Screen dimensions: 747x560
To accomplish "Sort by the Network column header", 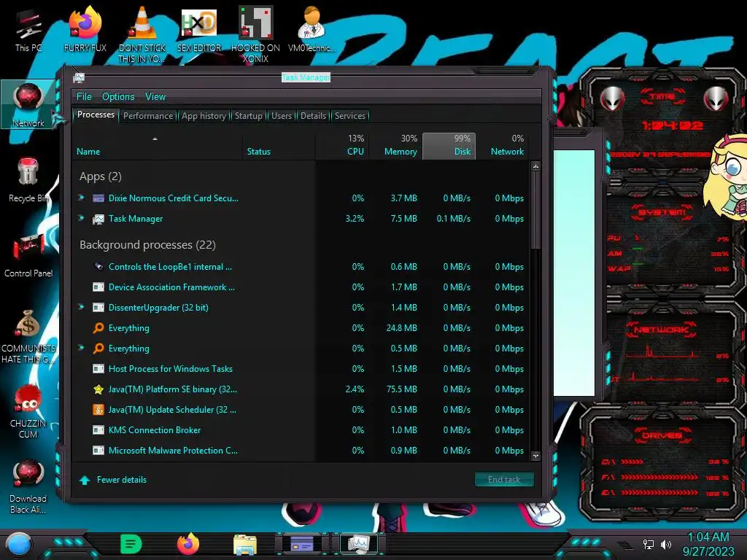I will click(x=502, y=146).
